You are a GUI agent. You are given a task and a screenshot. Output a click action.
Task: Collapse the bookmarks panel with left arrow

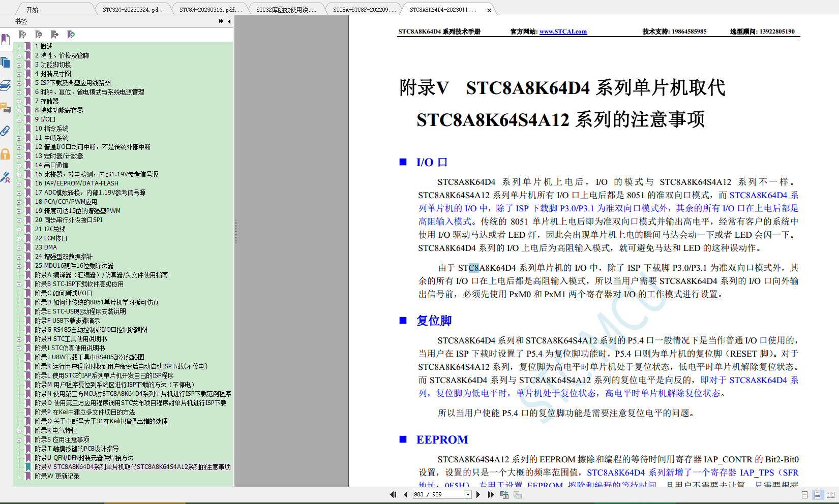tap(229, 21)
